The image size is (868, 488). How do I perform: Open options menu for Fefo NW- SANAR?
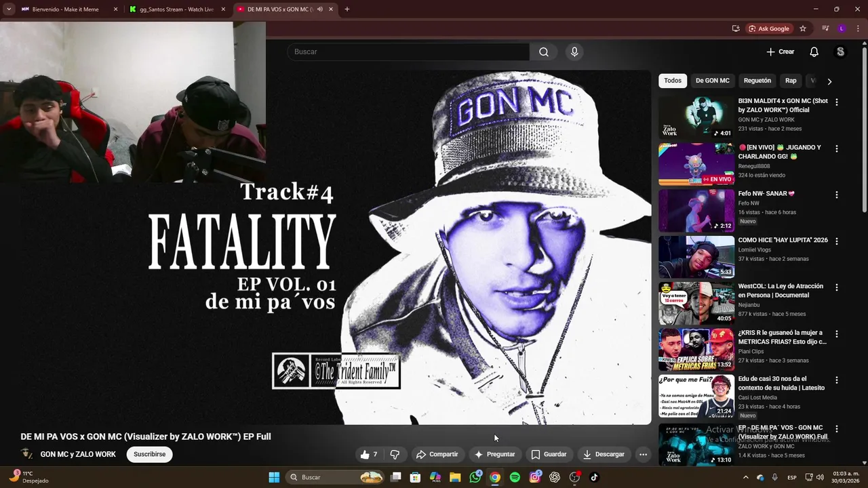click(836, 195)
